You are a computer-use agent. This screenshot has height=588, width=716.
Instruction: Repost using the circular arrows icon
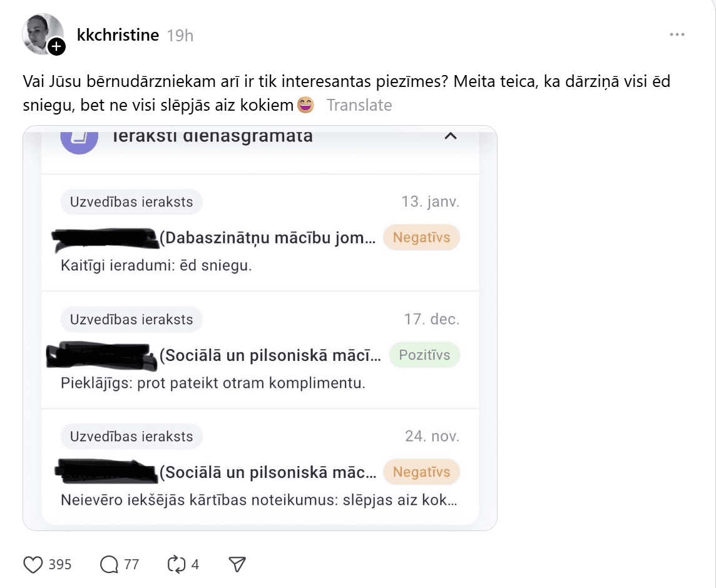click(x=176, y=565)
